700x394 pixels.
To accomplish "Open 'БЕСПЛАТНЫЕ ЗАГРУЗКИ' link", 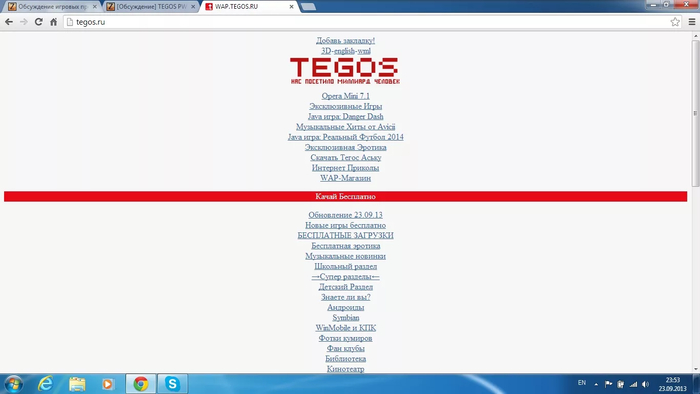I will pos(346,236).
